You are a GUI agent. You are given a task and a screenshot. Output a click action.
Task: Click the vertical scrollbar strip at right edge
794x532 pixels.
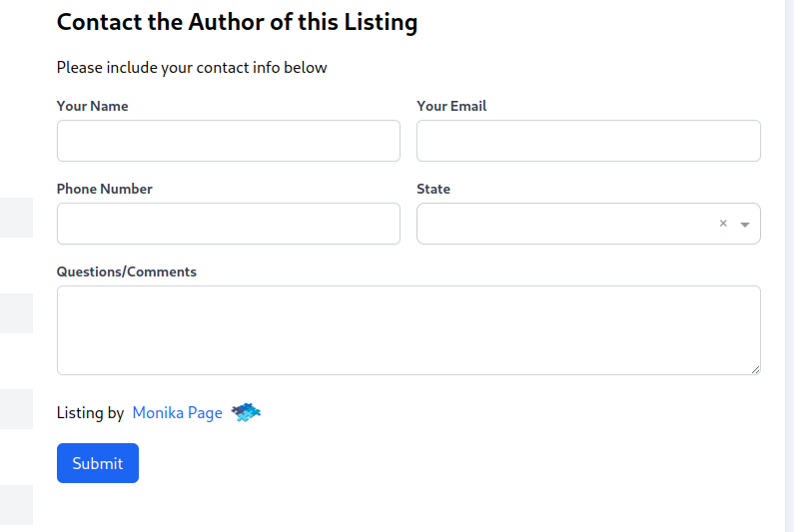coord(789,266)
